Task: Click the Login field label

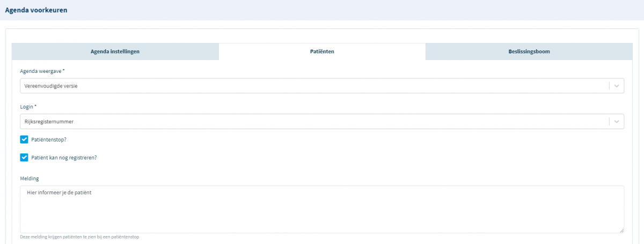Action: 28,107
